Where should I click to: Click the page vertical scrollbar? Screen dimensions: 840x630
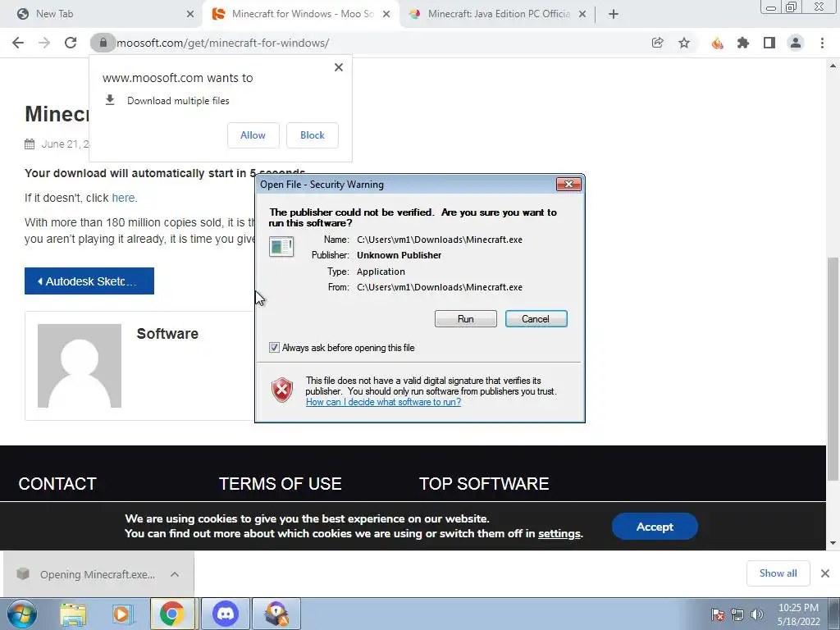(833, 368)
